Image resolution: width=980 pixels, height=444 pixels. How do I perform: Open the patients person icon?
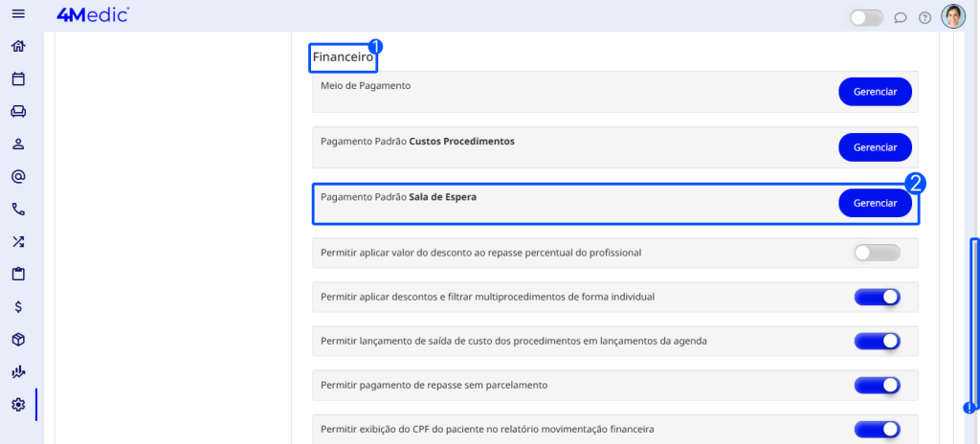pos(18,144)
